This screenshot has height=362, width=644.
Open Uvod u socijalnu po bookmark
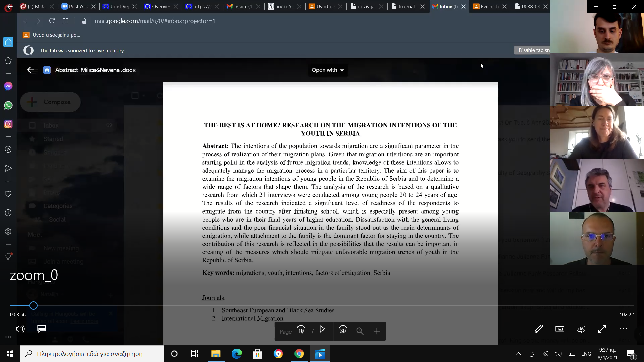point(52,35)
